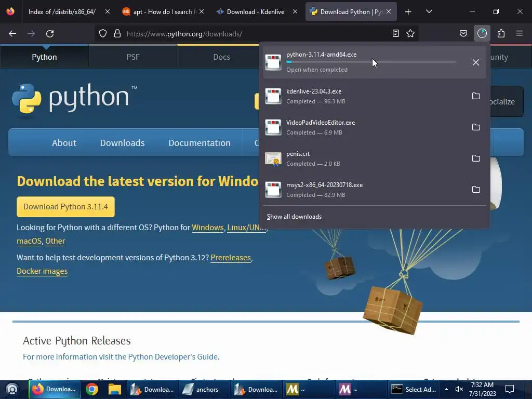Open the extensions puzzle icon
532x399 pixels.
click(501, 34)
